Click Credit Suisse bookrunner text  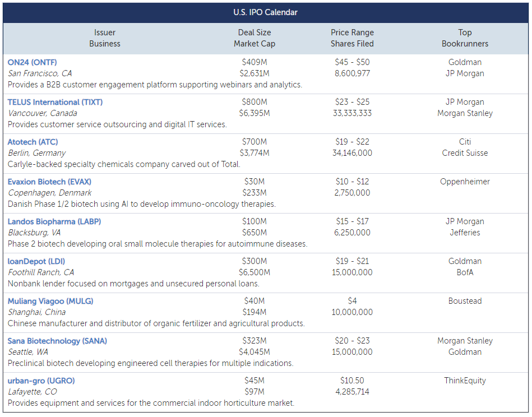[465, 153]
